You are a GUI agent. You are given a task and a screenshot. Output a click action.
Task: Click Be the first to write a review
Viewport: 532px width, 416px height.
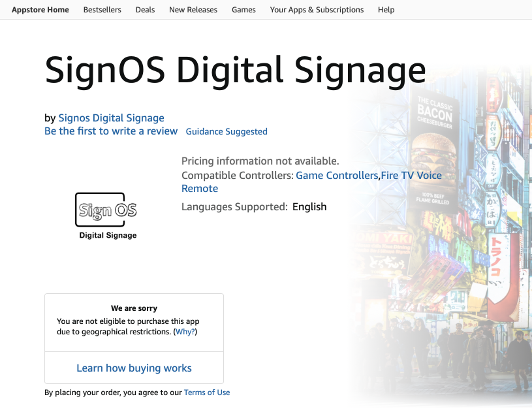click(x=111, y=131)
